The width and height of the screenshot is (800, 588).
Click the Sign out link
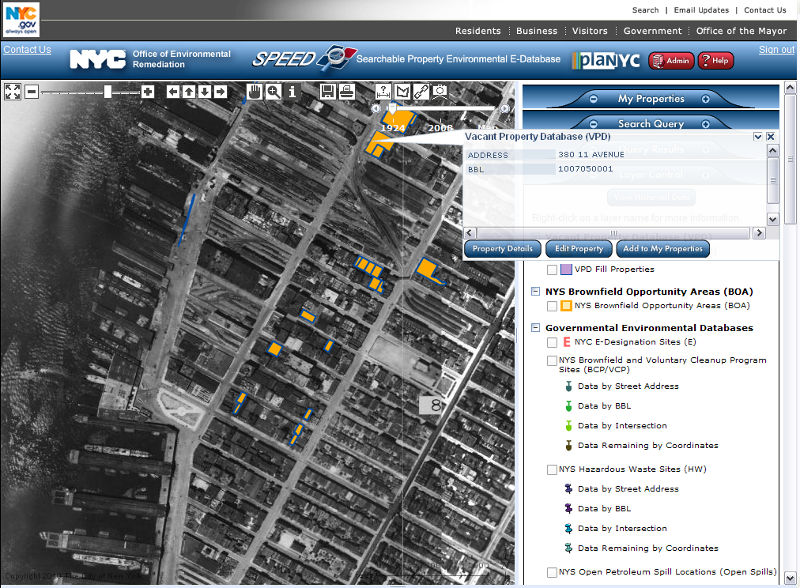[x=777, y=50]
